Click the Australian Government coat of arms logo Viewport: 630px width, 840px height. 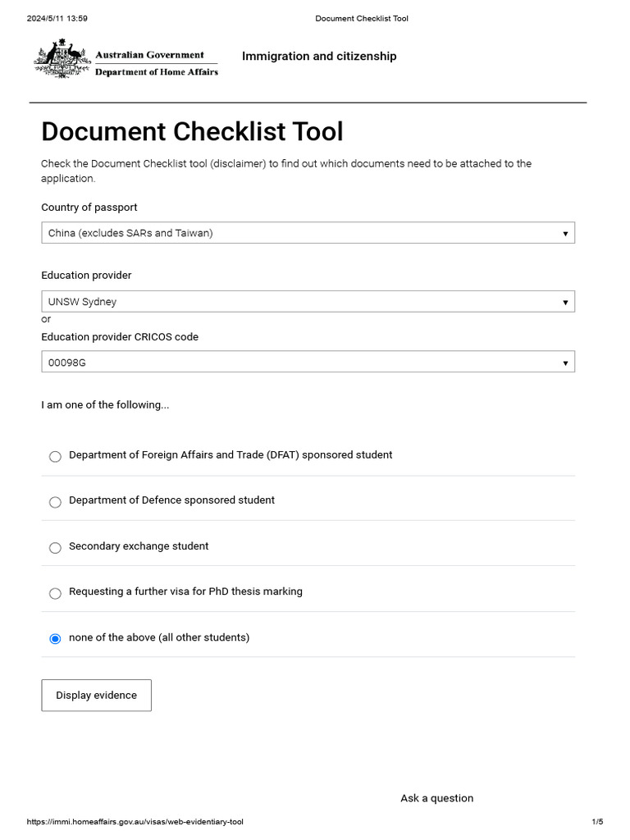point(62,60)
